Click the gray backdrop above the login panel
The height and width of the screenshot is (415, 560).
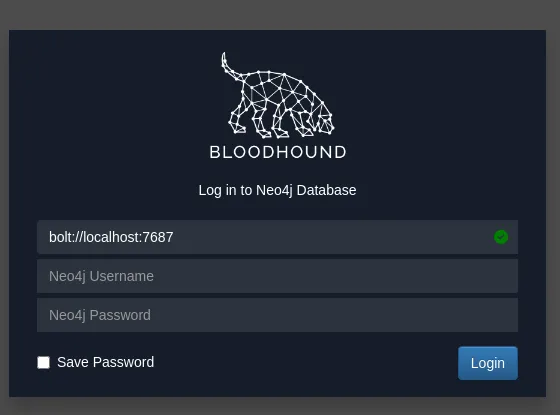click(280, 14)
